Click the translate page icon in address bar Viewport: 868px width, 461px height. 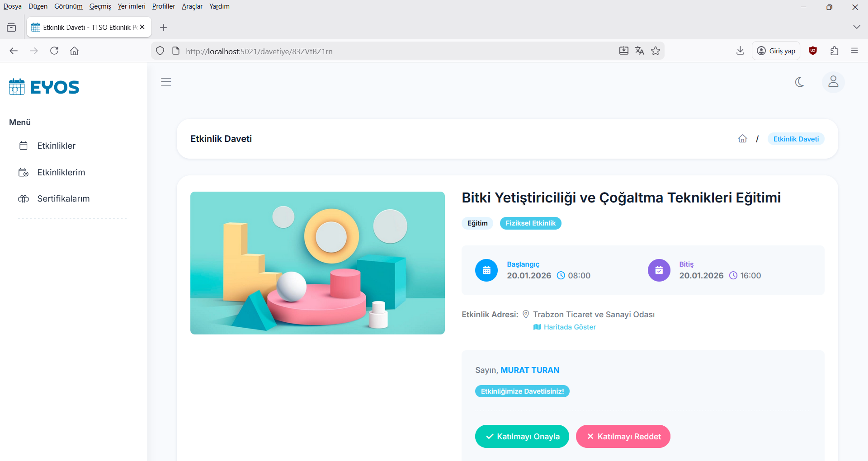pyautogui.click(x=639, y=51)
